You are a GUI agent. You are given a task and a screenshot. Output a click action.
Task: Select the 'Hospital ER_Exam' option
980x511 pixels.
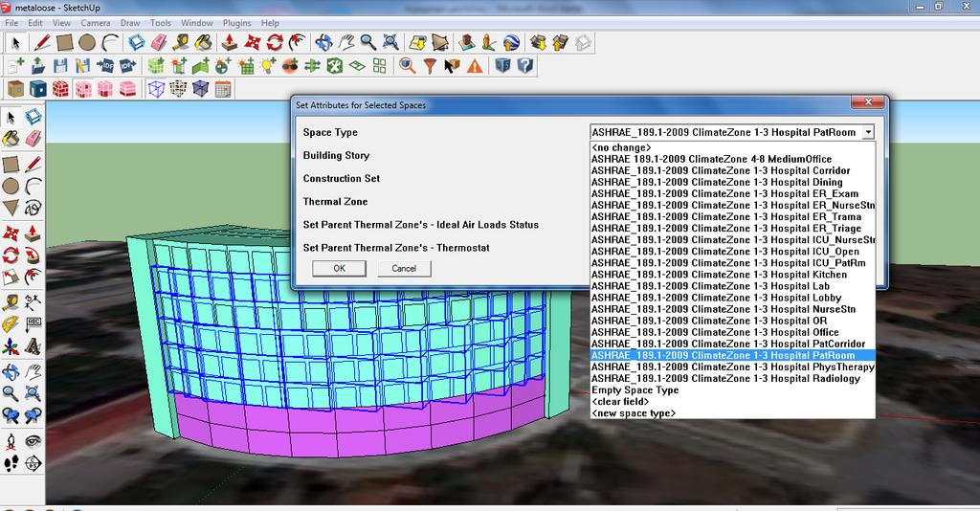[x=732, y=193]
